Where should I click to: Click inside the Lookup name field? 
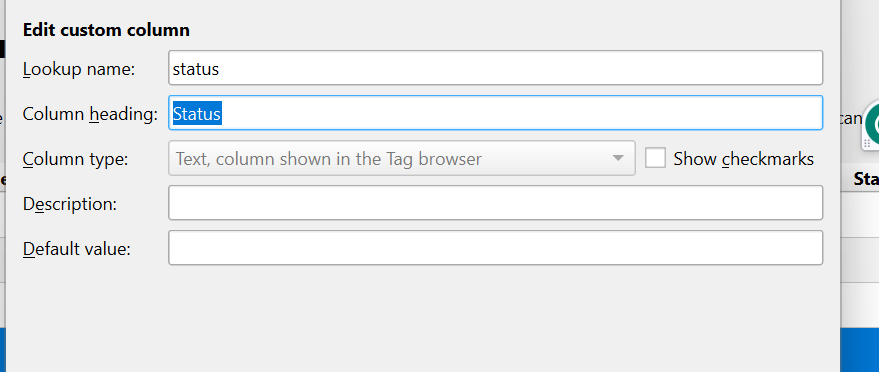click(x=496, y=68)
